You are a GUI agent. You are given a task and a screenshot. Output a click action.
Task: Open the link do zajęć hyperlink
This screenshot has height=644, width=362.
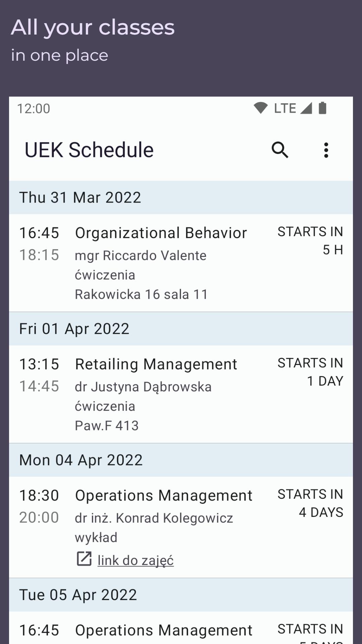point(135,560)
